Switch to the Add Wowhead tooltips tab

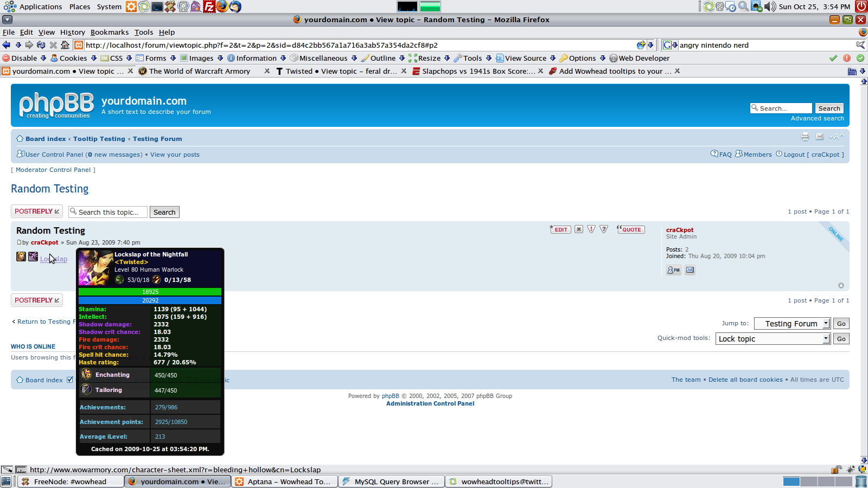tap(614, 71)
